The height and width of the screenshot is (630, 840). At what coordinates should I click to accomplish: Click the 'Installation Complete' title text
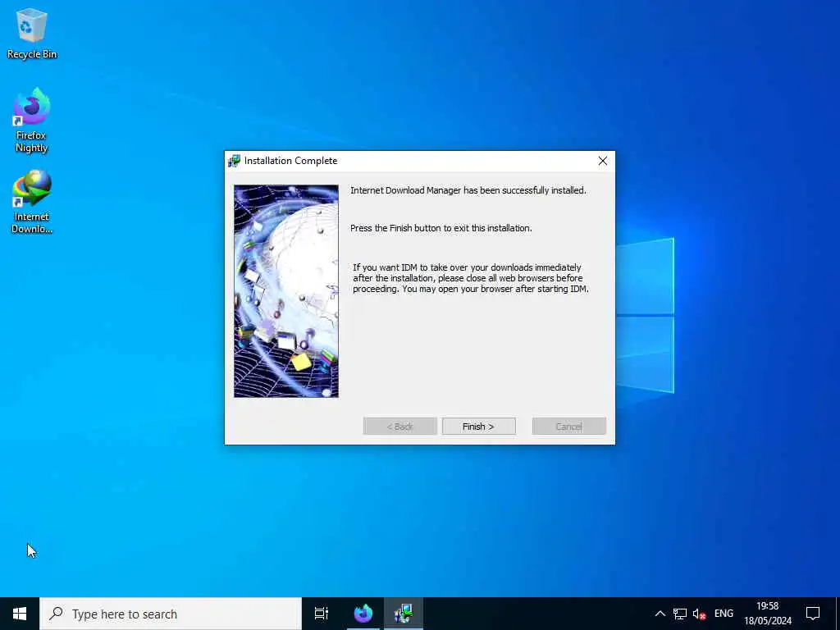click(x=291, y=161)
